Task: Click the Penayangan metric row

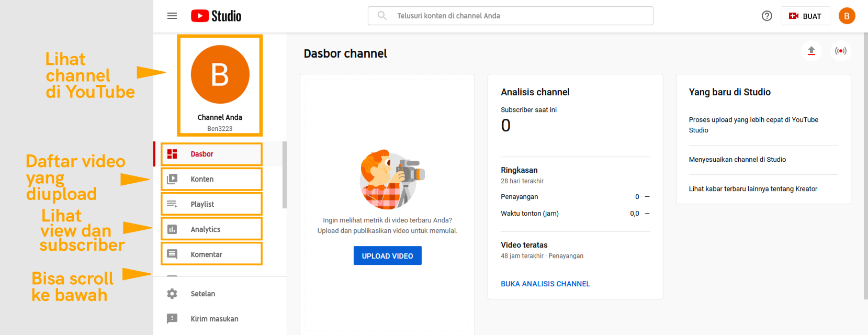Action: [576, 197]
